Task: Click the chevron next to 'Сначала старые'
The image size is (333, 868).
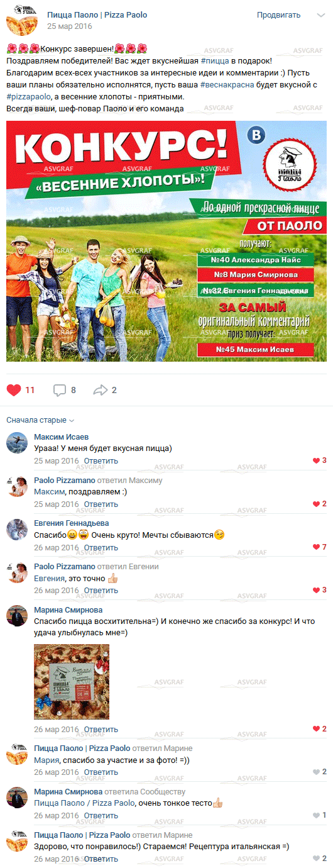Action: [72, 421]
